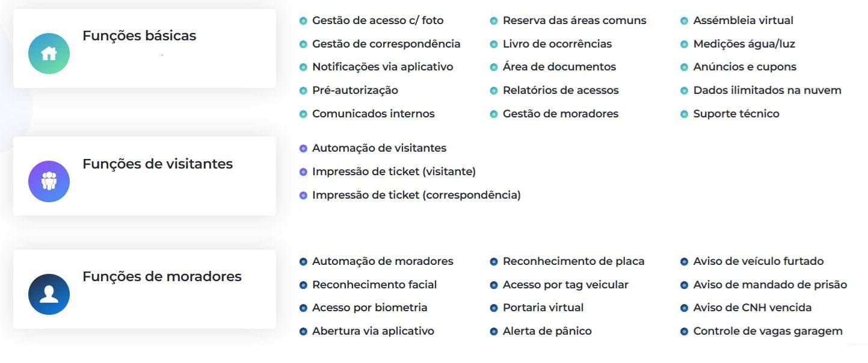Open the Funções de moradores card
Viewport: 868px width, 363px height.
coord(144,289)
